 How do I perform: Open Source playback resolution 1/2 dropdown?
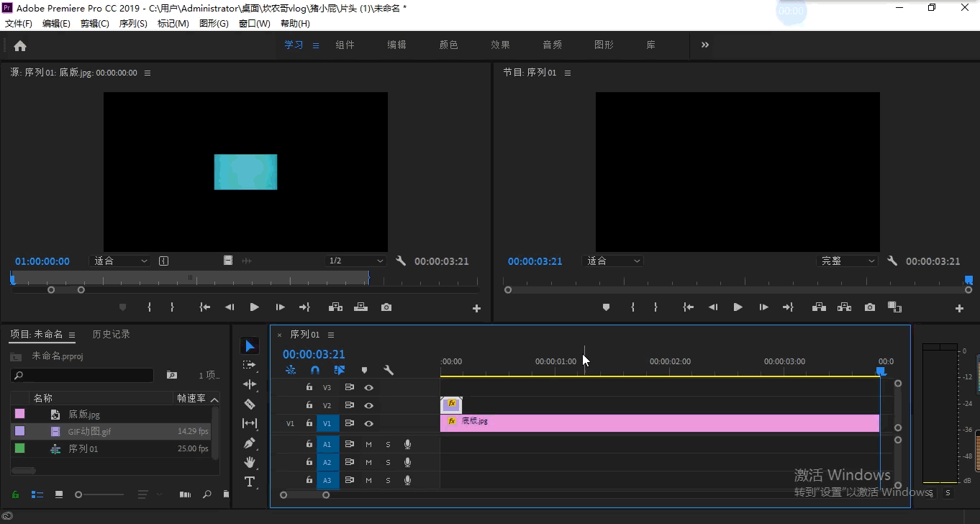click(x=355, y=261)
